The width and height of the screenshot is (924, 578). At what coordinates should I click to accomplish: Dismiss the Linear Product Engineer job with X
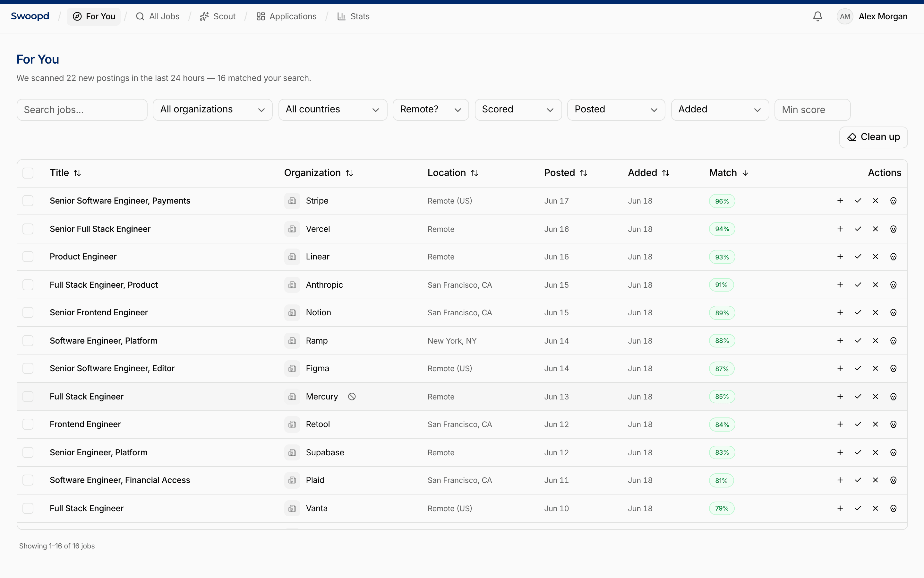[x=876, y=257]
